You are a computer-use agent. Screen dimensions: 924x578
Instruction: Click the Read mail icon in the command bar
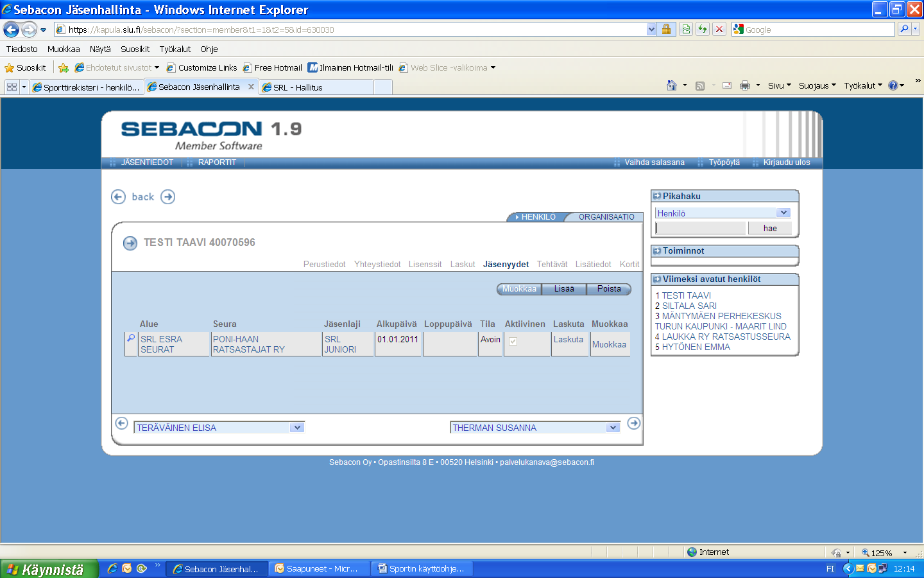tap(727, 85)
